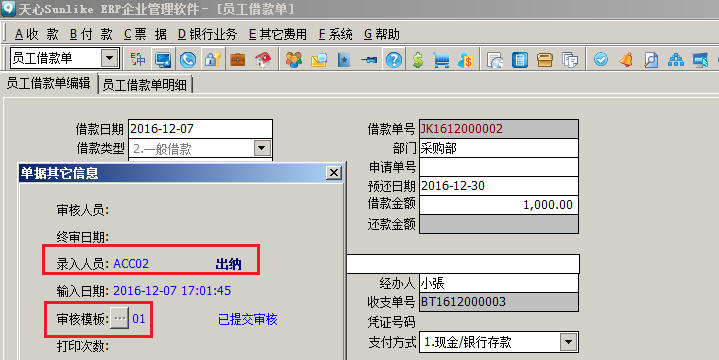The height and width of the screenshot is (360, 719).
Task: Click the blue telephone icon in toolbar
Action: pos(188,60)
